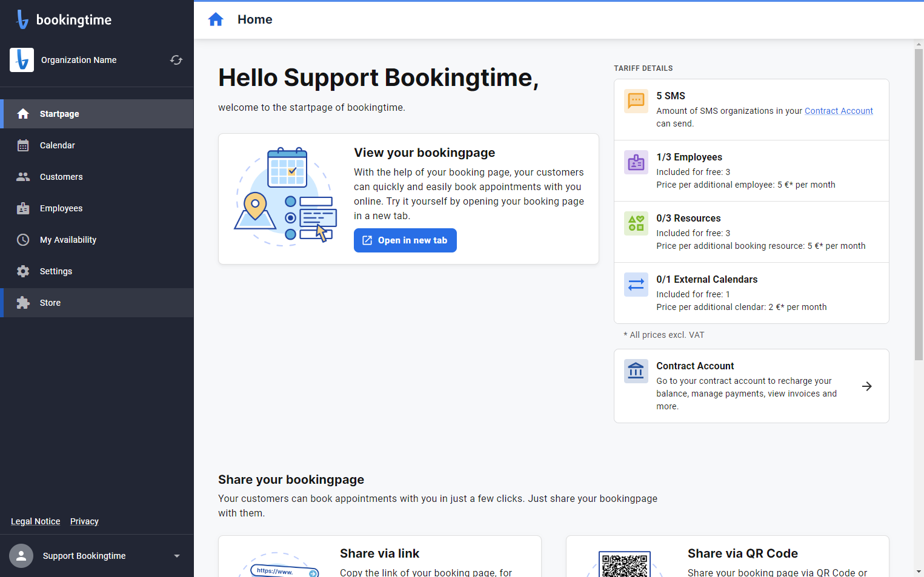Click the External Calendars arrows icon
The height and width of the screenshot is (577, 924).
click(x=636, y=285)
